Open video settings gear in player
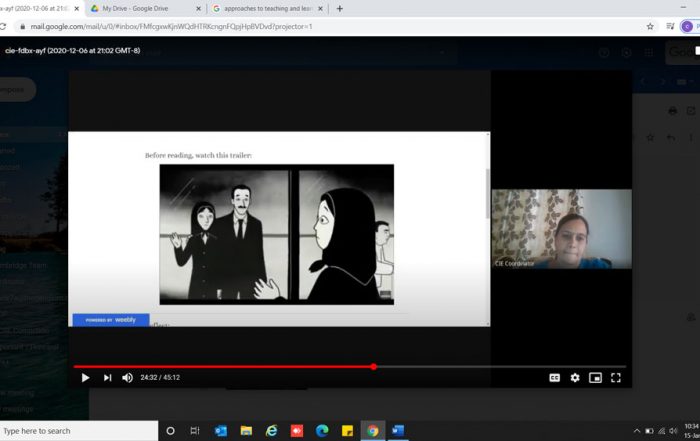This screenshot has width=700, height=441. (x=575, y=378)
